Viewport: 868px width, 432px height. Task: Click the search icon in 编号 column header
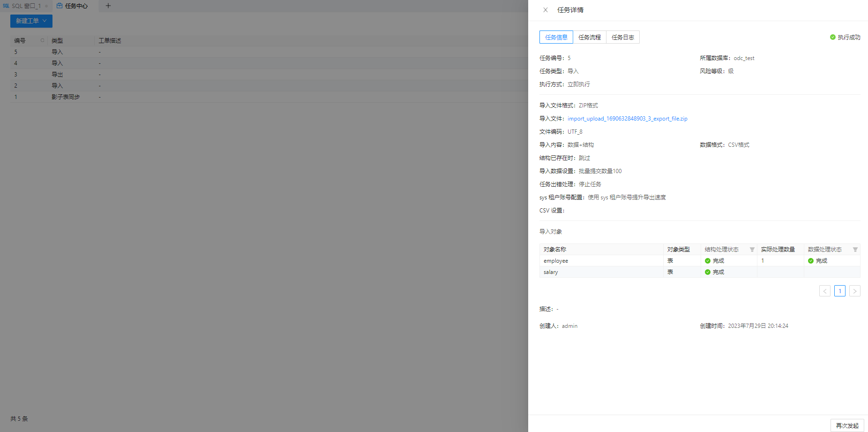point(43,40)
